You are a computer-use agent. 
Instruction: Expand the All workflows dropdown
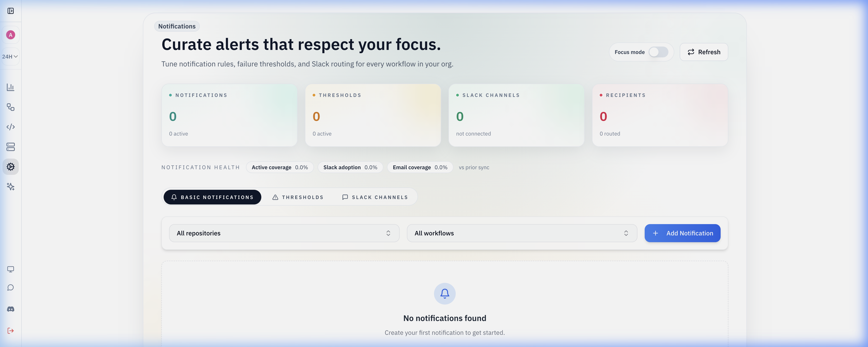pyautogui.click(x=522, y=233)
